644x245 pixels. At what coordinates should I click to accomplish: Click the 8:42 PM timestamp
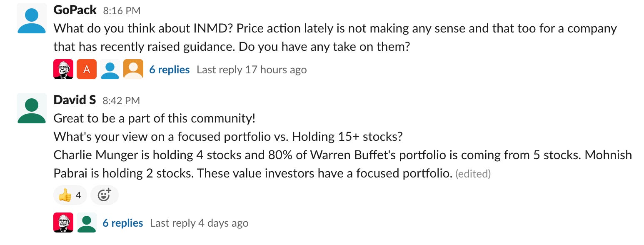[121, 100]
